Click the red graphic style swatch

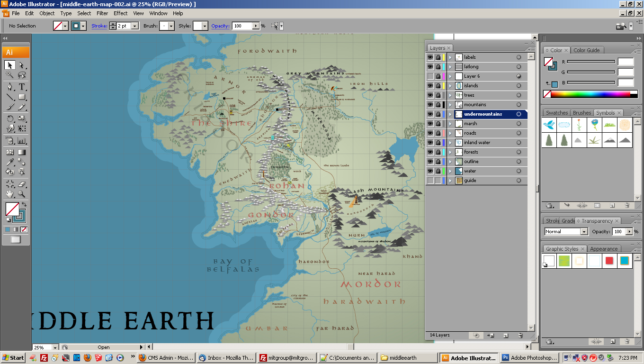click(x=609, y=261)
